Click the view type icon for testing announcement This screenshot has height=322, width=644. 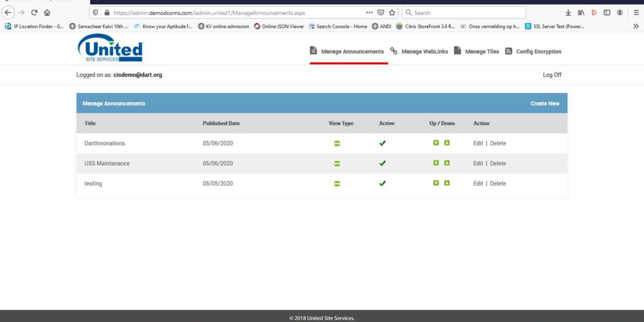point(336,183)
